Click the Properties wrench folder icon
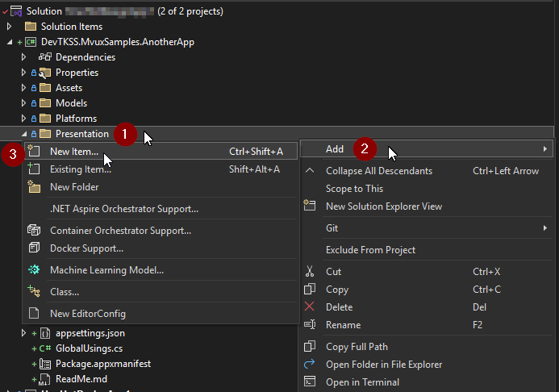Image resolution: width=559 pixels, height=392 pixels. pos(45,73)
